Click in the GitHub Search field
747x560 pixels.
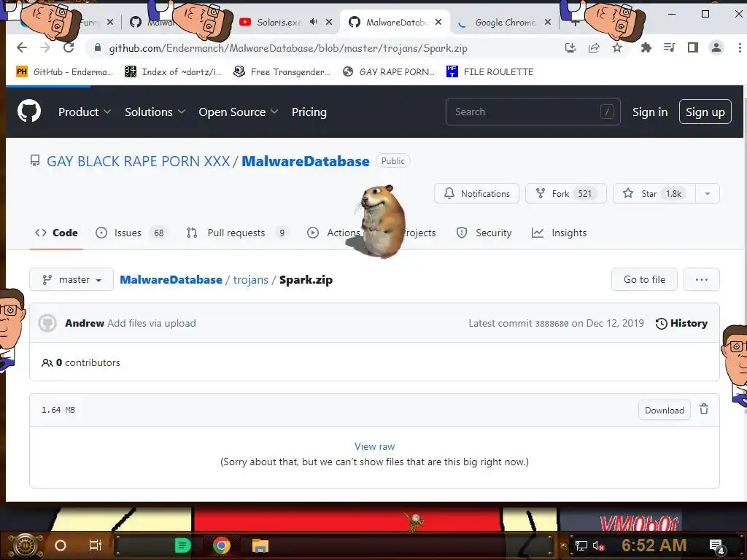[x=533, y=112]
